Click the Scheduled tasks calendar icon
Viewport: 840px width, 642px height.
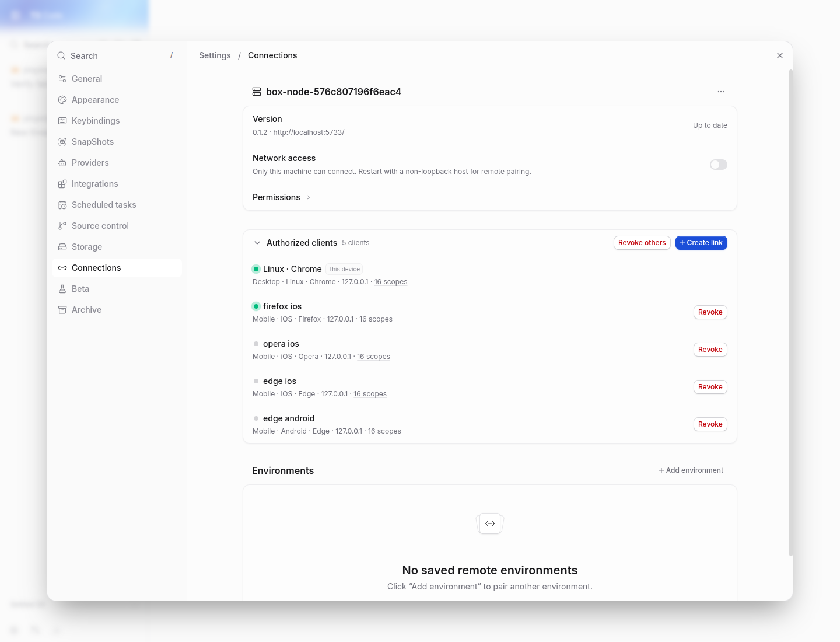(62, 205)
